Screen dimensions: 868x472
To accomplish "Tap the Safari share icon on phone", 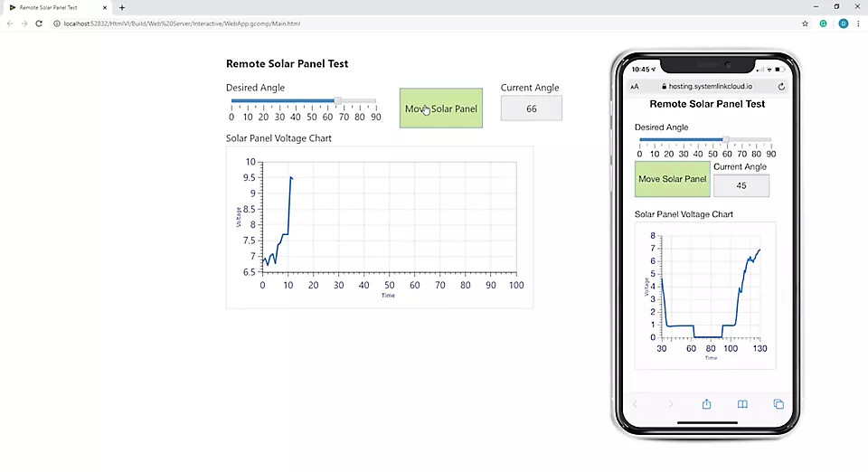I will tap(706, 404).
